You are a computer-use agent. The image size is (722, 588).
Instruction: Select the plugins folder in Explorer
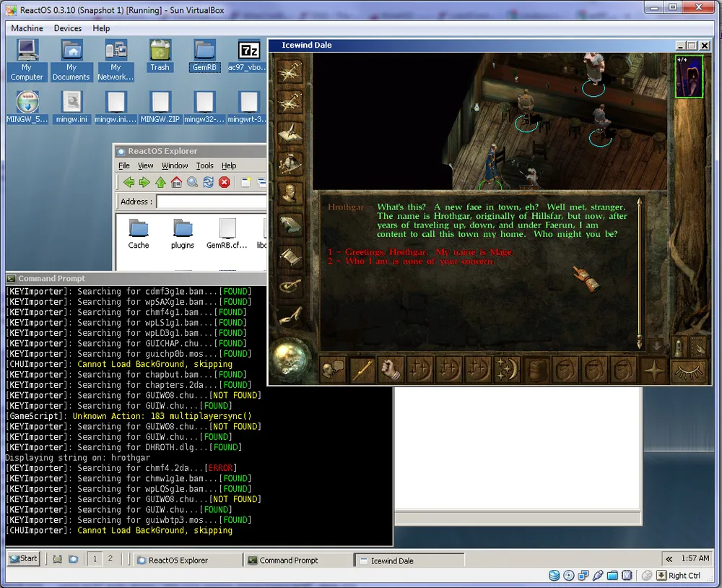pyautogui.click(x=183, y=234)
